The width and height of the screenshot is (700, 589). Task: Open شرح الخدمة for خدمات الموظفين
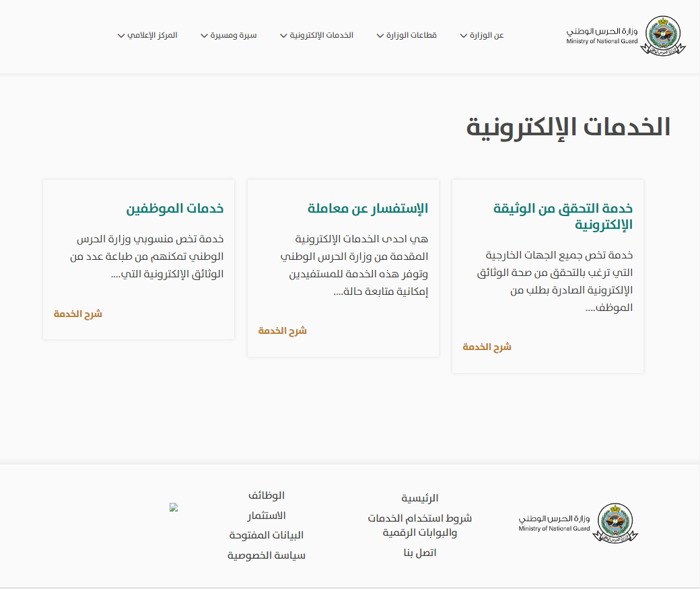[x=77, y=314]
